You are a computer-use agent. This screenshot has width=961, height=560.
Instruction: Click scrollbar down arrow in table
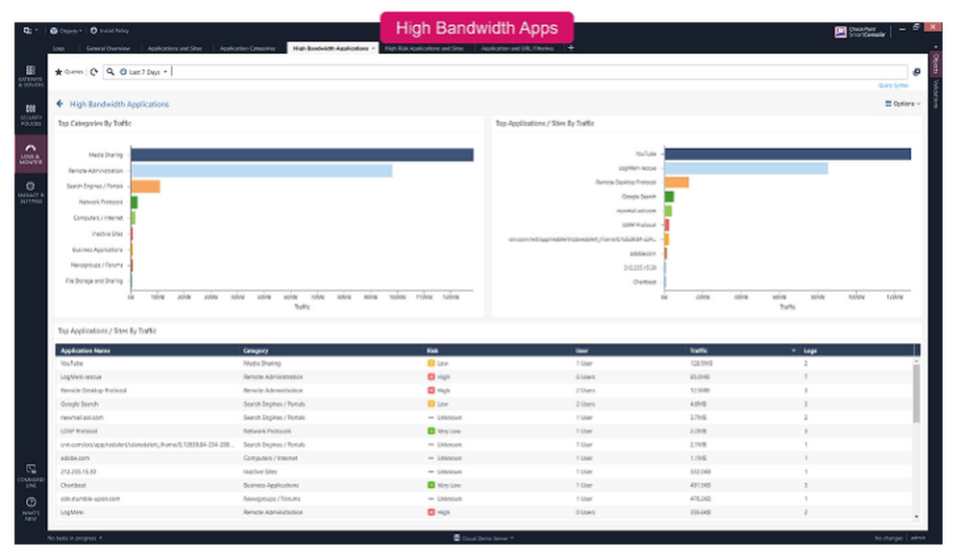[916, 517]
